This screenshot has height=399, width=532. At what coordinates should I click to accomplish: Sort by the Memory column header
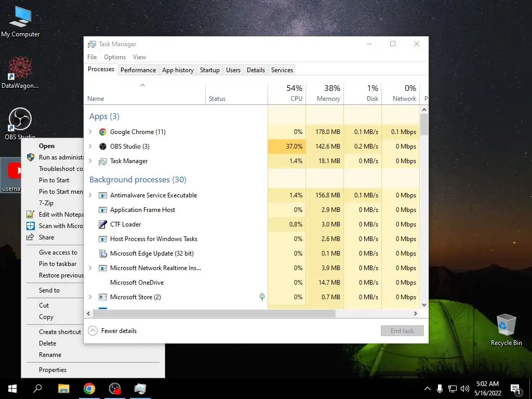click(325, 94)
